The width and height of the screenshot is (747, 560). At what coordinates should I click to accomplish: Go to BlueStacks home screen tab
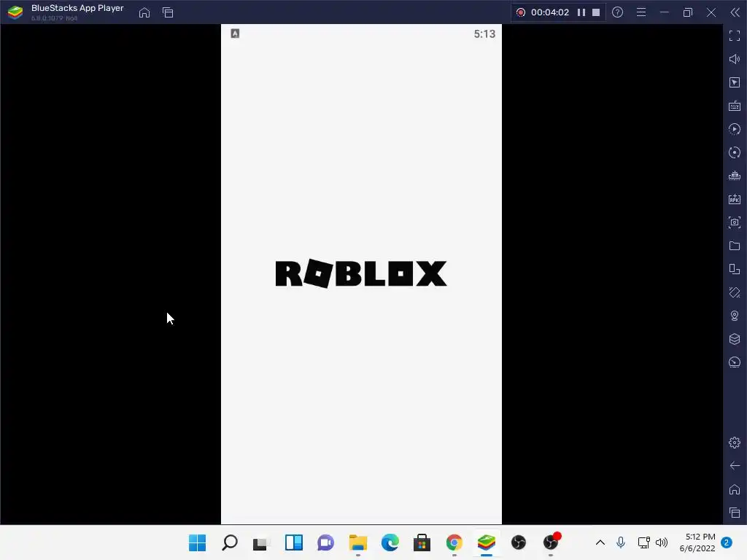[x=144, y=12]
